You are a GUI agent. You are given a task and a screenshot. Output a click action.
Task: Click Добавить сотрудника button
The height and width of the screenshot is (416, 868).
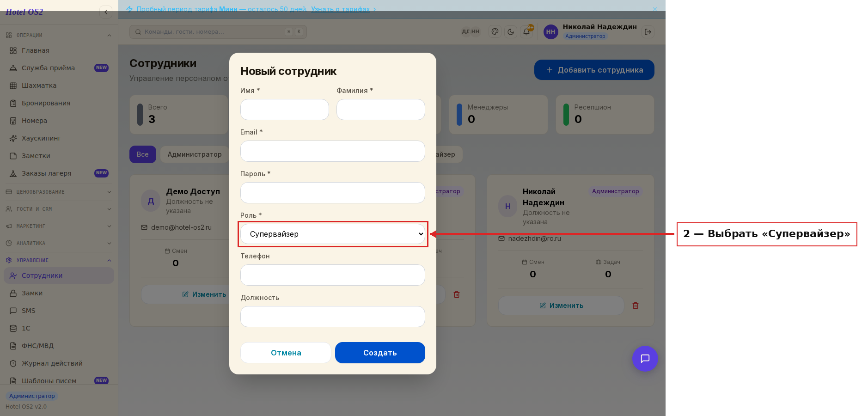[x=594, y=70]
